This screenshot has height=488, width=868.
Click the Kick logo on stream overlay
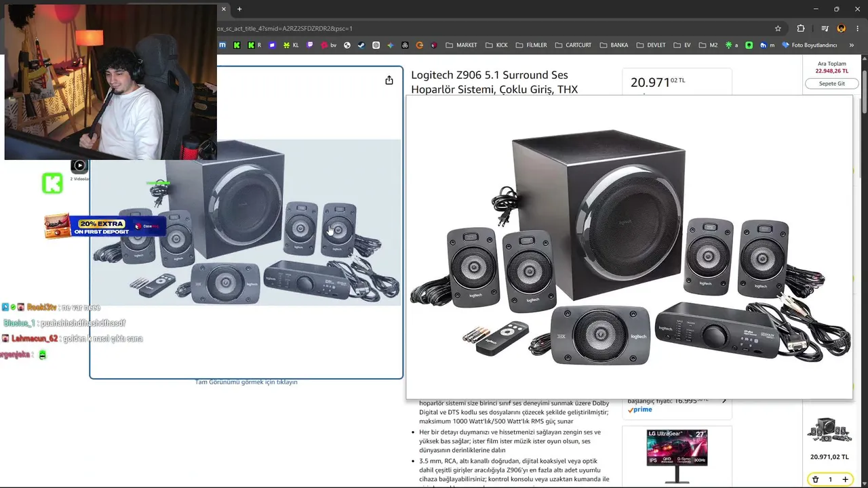pos(52,183)
